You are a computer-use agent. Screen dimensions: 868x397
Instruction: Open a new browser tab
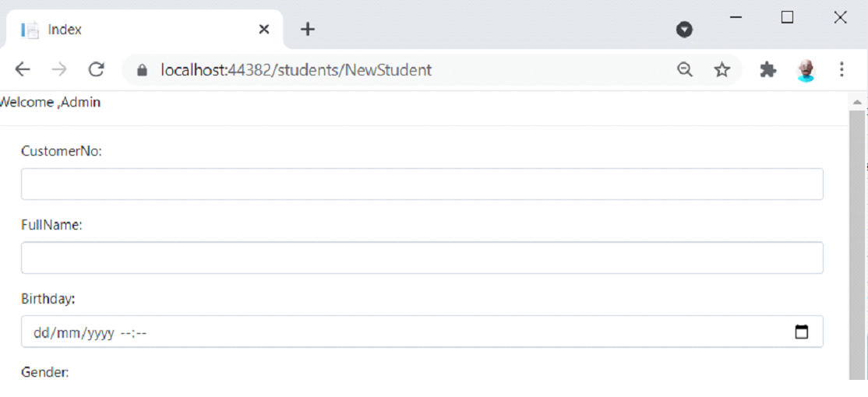pyautogui.click(x=308, y=30)
